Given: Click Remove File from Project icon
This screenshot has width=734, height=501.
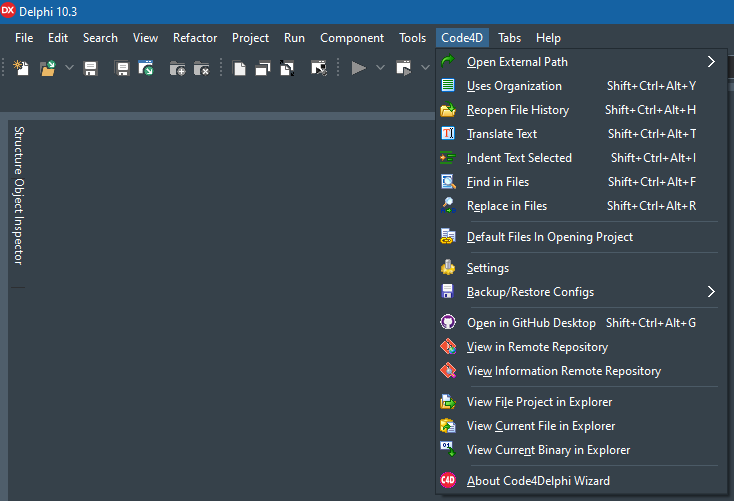Looking at the screenshot, I should coord(201,68).
